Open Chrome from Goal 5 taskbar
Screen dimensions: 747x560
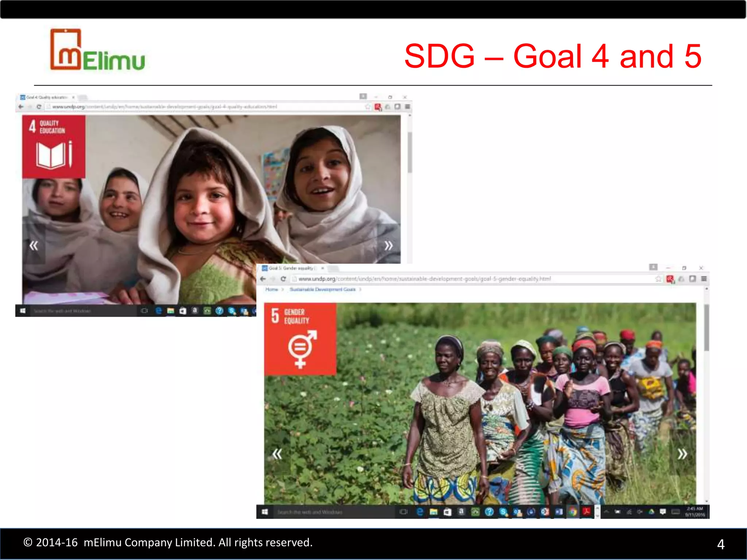click(x=573, y=512)
